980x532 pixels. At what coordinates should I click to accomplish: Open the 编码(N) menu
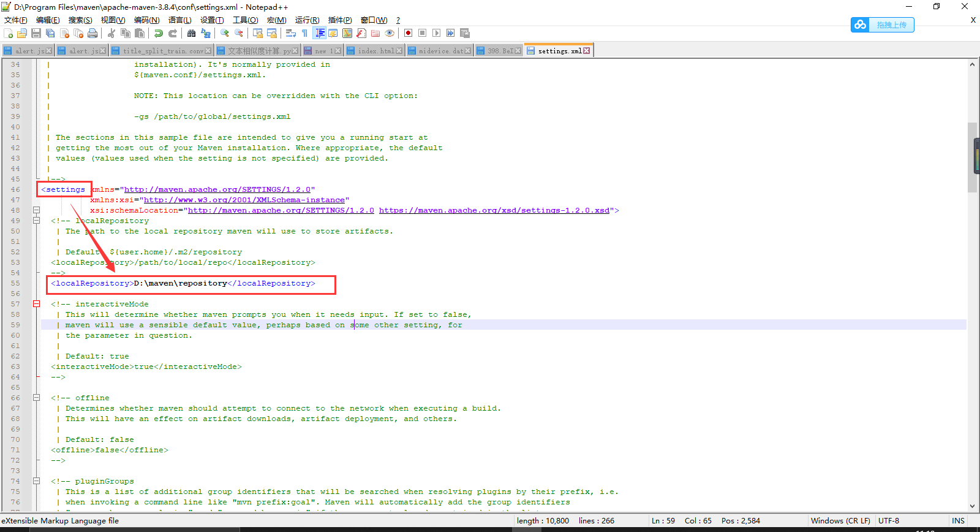tap(146, 20)
